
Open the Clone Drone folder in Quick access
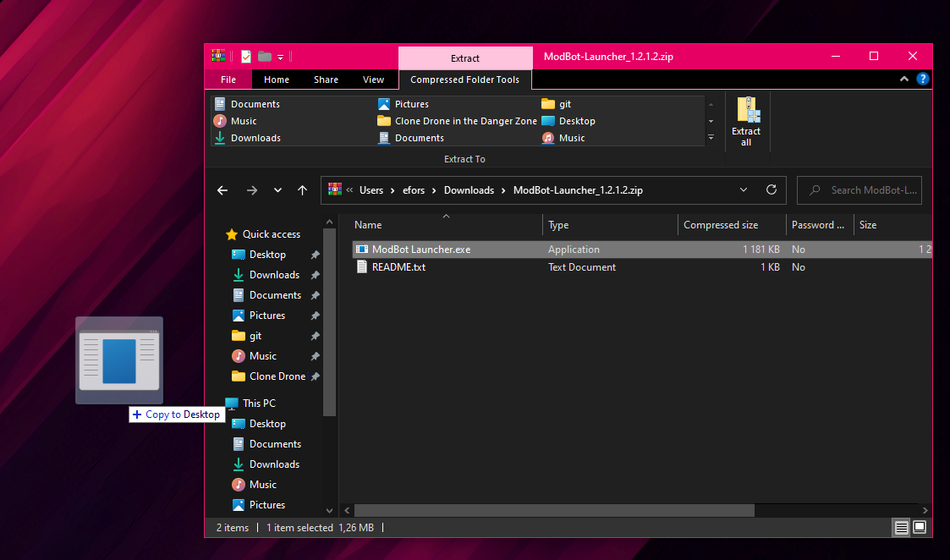point(269,376)
